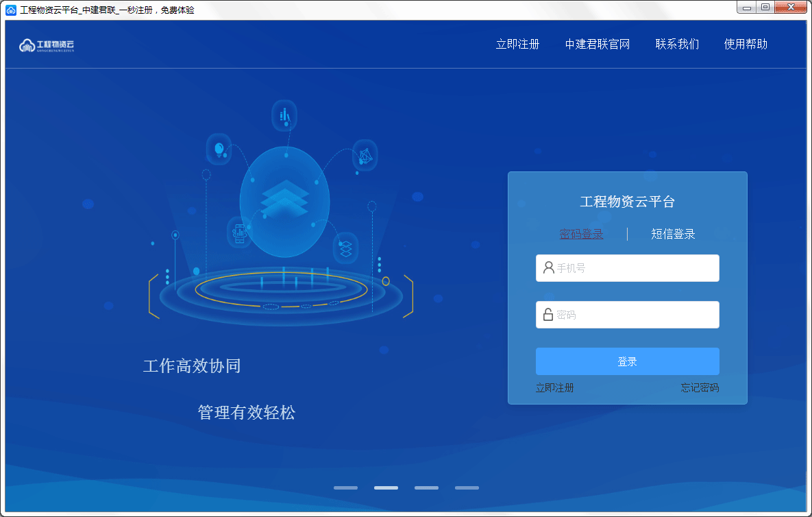
Task: Click the lock icon in password field
Action: click(548, 315)
